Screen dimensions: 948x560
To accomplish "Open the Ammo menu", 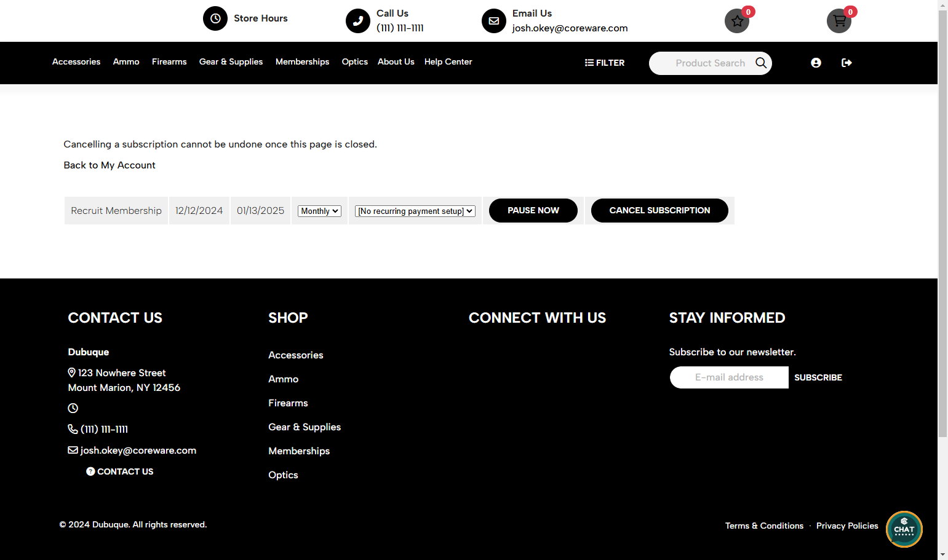I will click(x=126, y=61).
